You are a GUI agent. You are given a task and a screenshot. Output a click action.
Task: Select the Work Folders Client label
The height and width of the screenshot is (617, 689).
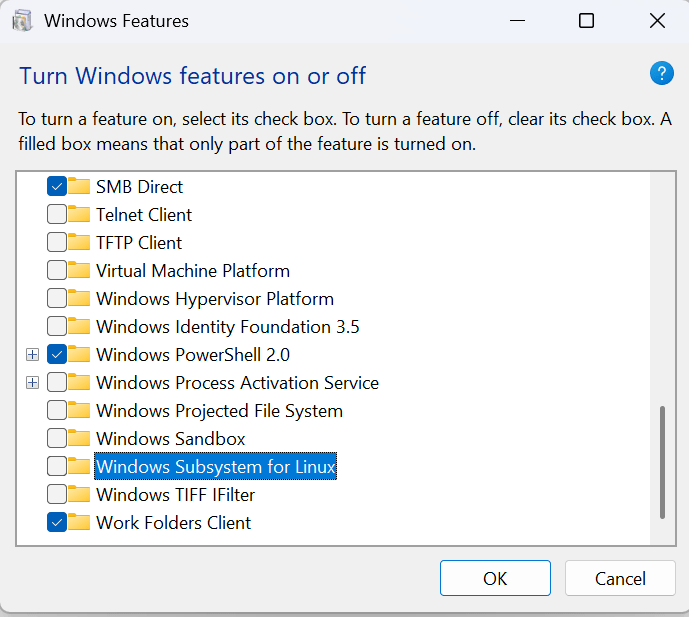point(173,523)
